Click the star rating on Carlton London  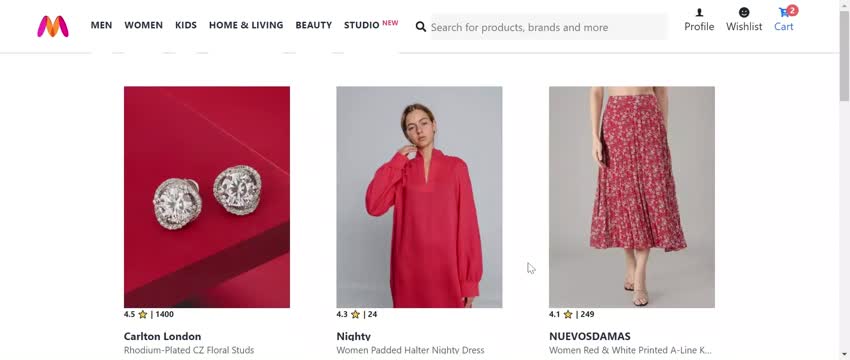point(143,314)
